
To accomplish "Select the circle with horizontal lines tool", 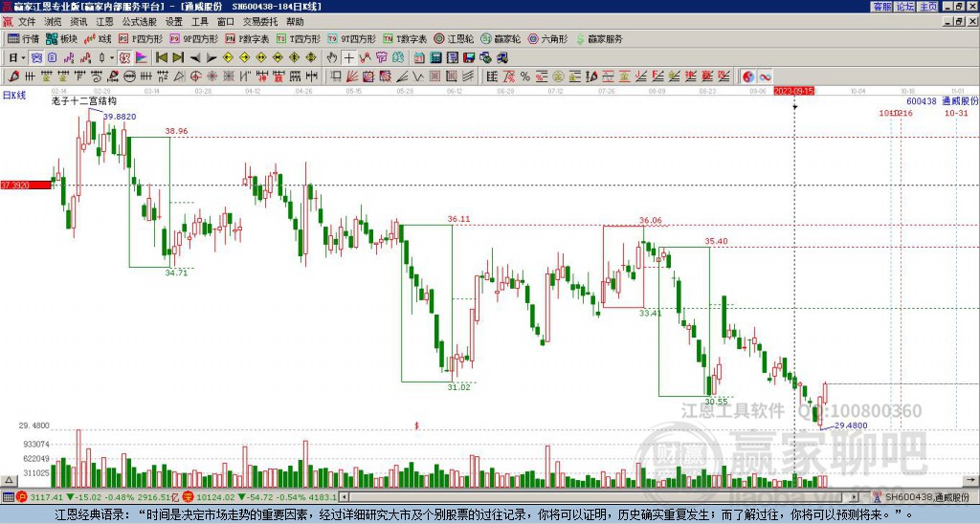I will pos(130,76).
